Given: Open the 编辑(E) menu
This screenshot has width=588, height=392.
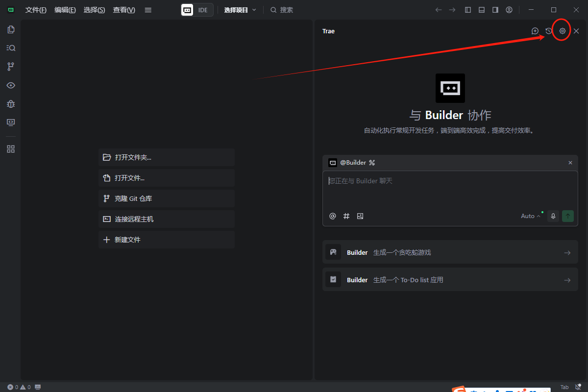Looking at the screenshot, I should coord(65,10).
